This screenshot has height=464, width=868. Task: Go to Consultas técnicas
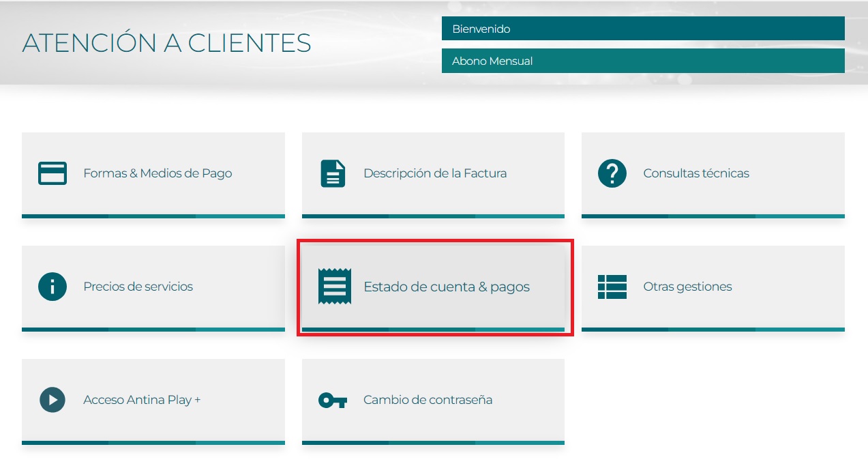point(696,173)
